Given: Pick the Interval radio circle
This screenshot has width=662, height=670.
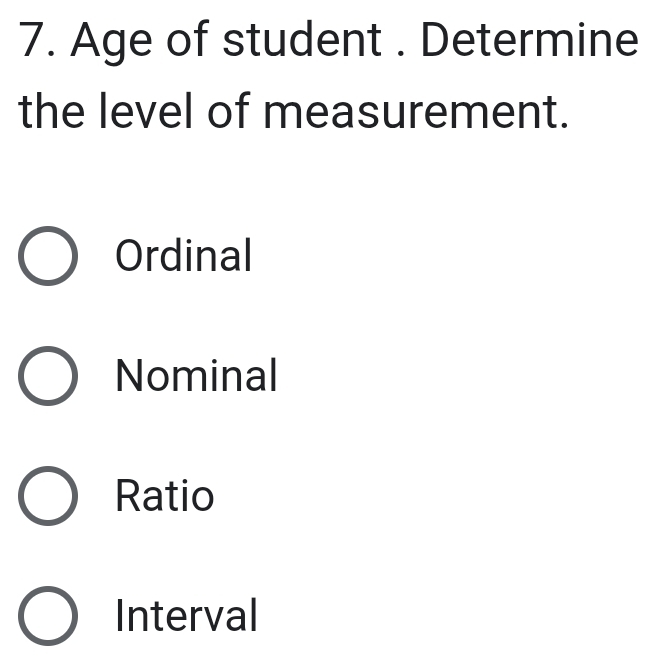Looking at the screenshot, I should 47,615.
